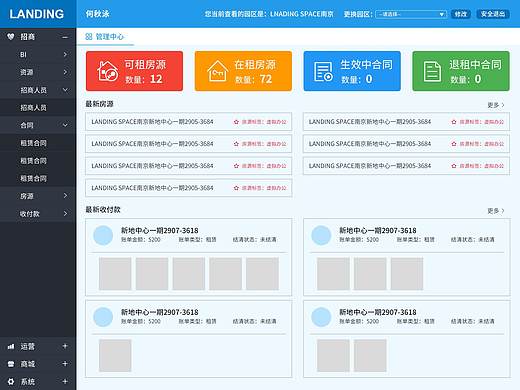Screen dimensions: 520x390
Task: Expand the 资源 submenu arrow
Action: pyautogui.click(x=65, y=72)
